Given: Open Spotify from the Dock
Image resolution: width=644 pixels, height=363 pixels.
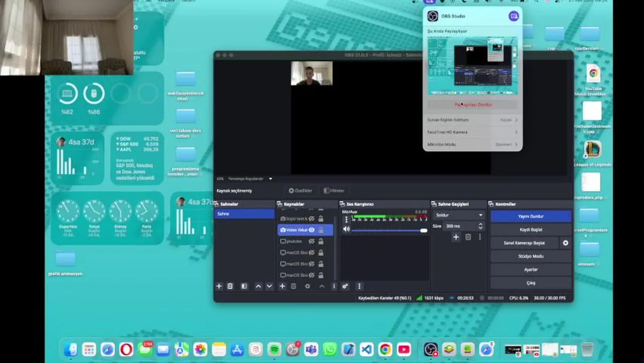Looking at the screenshot, I should 275,349.
